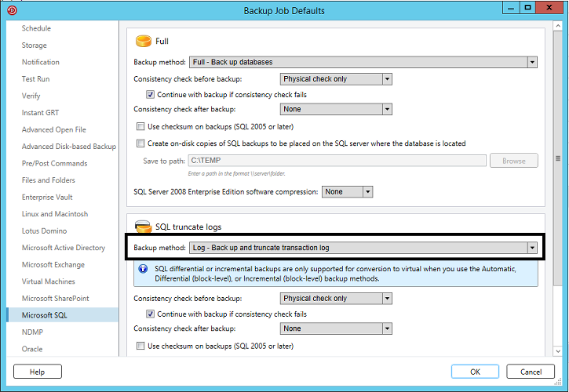This screenshot has width=569, height=392.
Task: Enable Use checksum on backups in truncate logs section
Action: tap(140, 346)
